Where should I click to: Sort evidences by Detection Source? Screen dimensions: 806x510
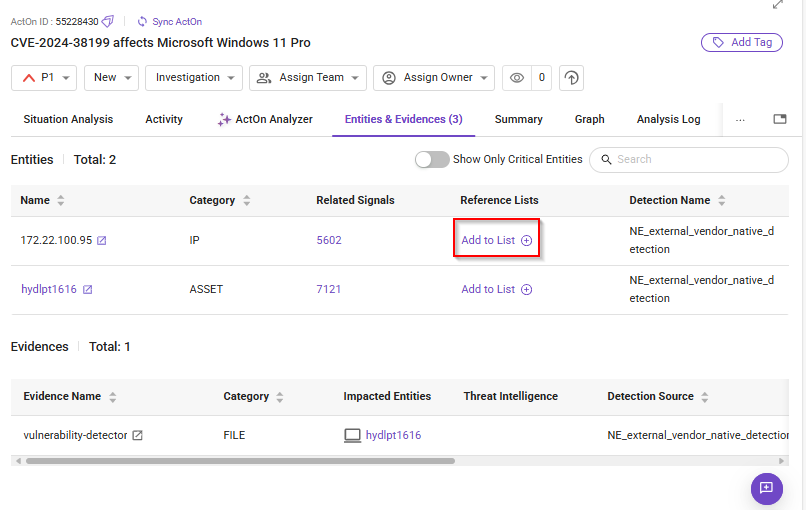[x=705, y=396]
